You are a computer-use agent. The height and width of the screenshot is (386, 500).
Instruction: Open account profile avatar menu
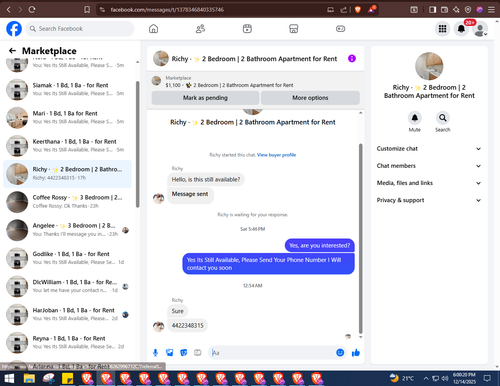coord(480,29)
